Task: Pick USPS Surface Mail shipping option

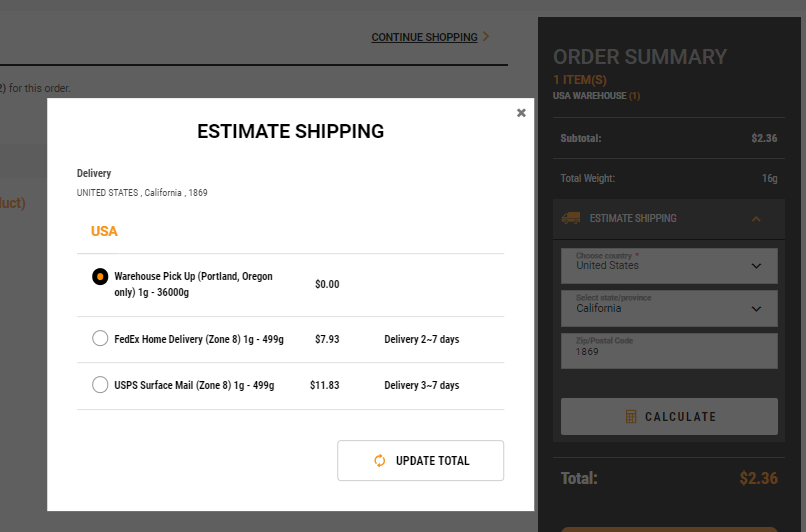Action: pos(100,384)
